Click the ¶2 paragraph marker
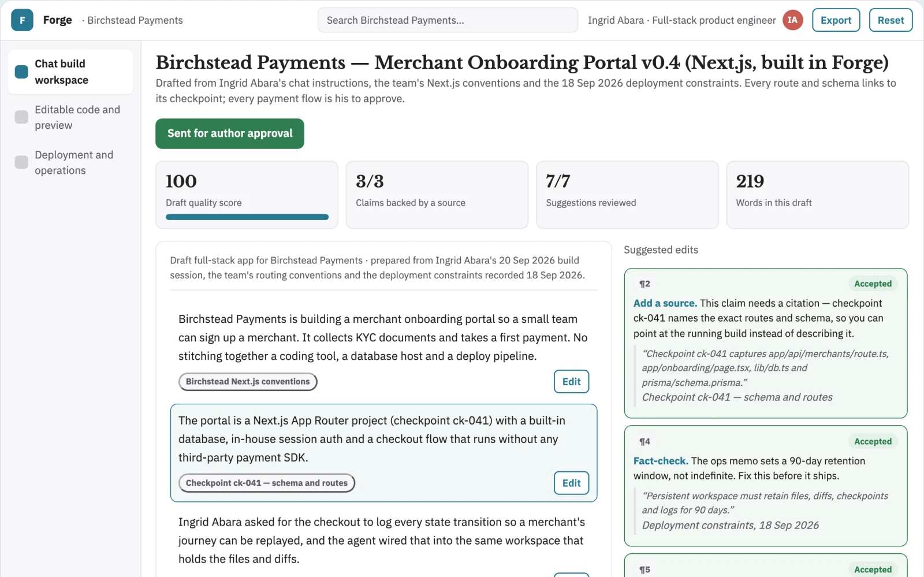This screenshot has height=577, width=924. pyautogui.click(x=644, y=284)
